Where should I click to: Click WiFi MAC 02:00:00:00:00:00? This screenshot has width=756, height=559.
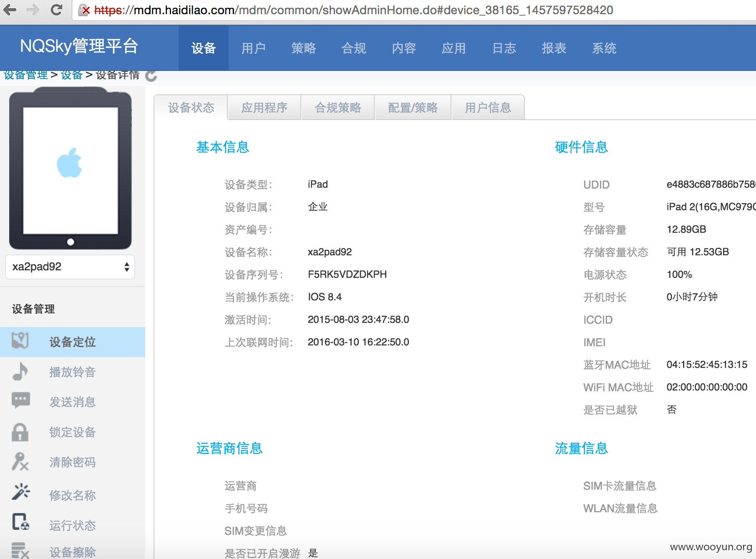pyautogui.click(x=707, y=387)
